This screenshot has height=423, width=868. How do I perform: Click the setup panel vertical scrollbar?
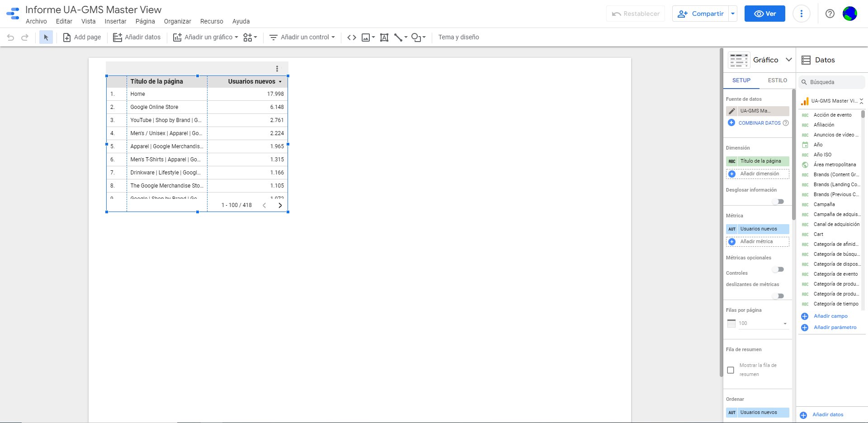click(794, 155)
